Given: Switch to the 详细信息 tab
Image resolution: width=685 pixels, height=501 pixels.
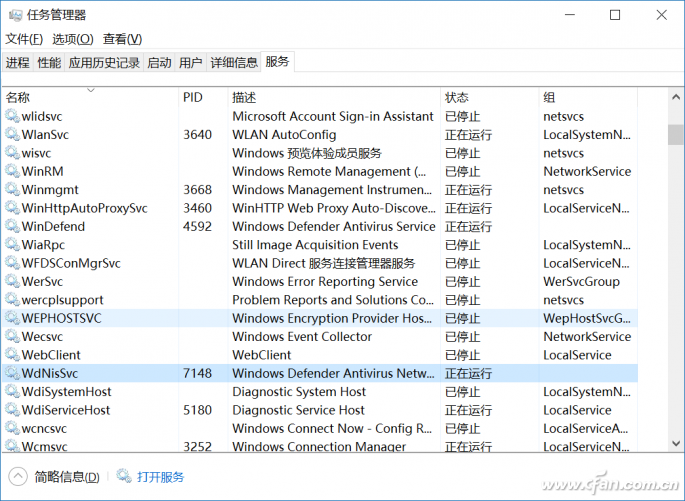Looking at the screenshot, I should [x=234, y=62].
